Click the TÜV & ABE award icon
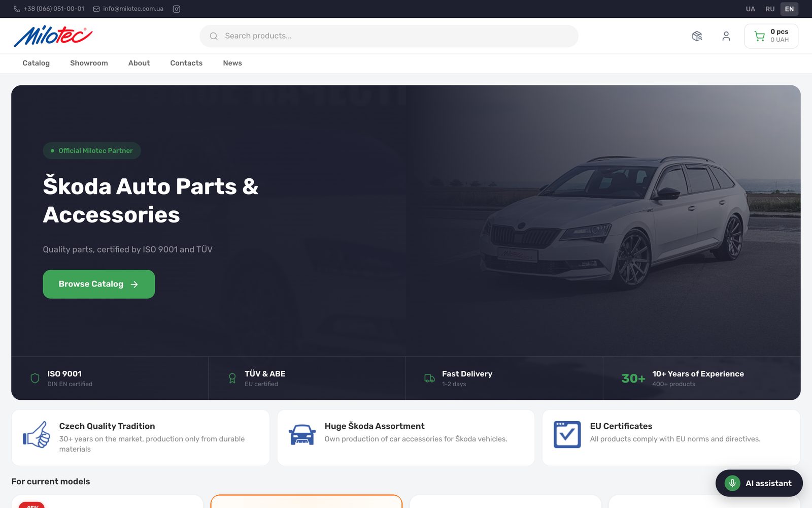812x508 pixels. click(232, 378)
